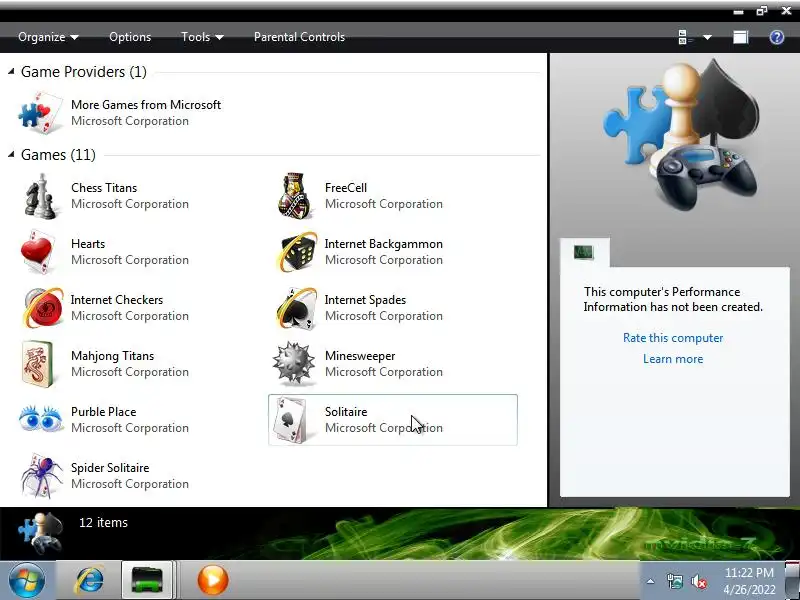This screenshot has width=800, height=600.
Task: Select the Internet Spades label
Action: pyautogui.click(x=365, y=300)
